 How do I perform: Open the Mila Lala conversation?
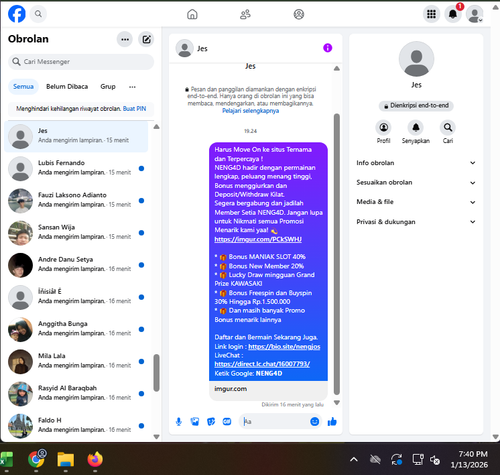point(76,362)
